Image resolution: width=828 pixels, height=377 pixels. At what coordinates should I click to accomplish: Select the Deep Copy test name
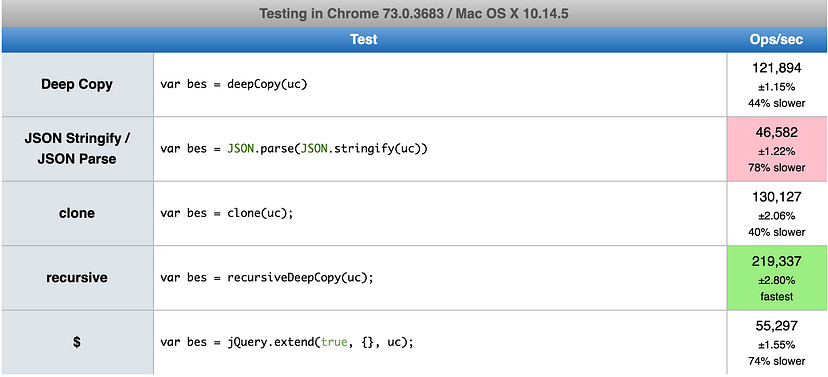77,84
